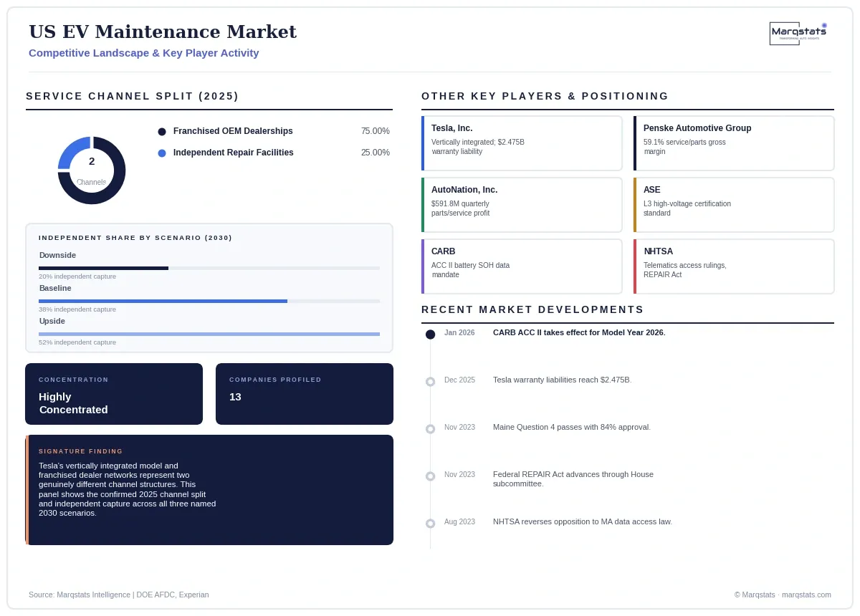860x616 pixels.
Task: Click ACC II battery SOH data mandate text
Action: pos(471,270)
